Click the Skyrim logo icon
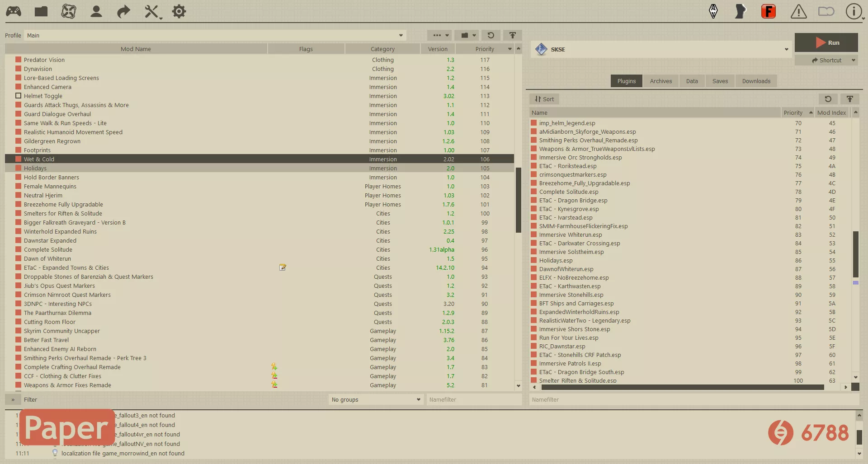868x464 pixels. pos(713,11)
